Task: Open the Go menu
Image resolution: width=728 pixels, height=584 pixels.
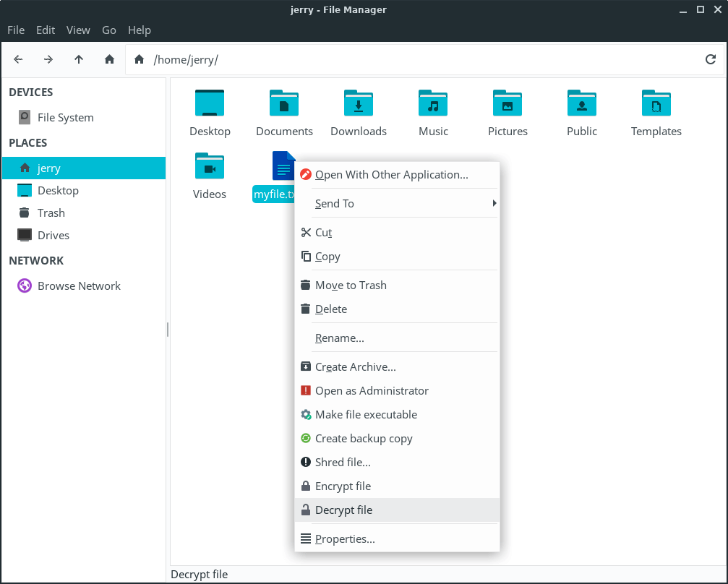Action: point(109,30)
